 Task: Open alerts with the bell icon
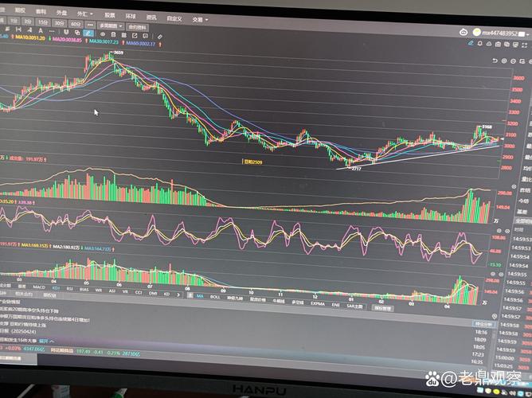click(479, 44)
